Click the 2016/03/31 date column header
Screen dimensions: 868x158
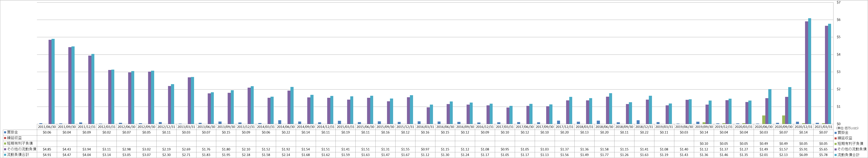coord(425,127)
